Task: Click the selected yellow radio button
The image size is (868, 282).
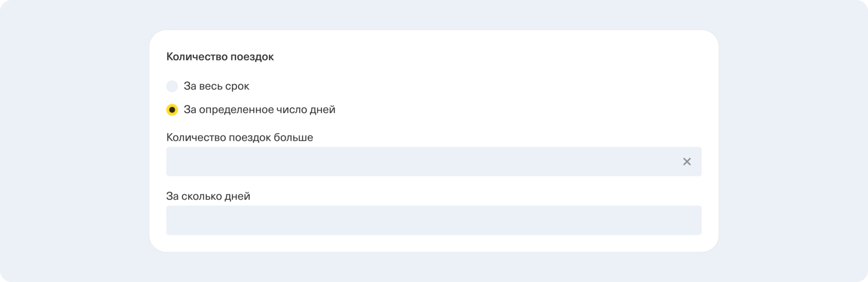Action: click(x=172, y=109)
